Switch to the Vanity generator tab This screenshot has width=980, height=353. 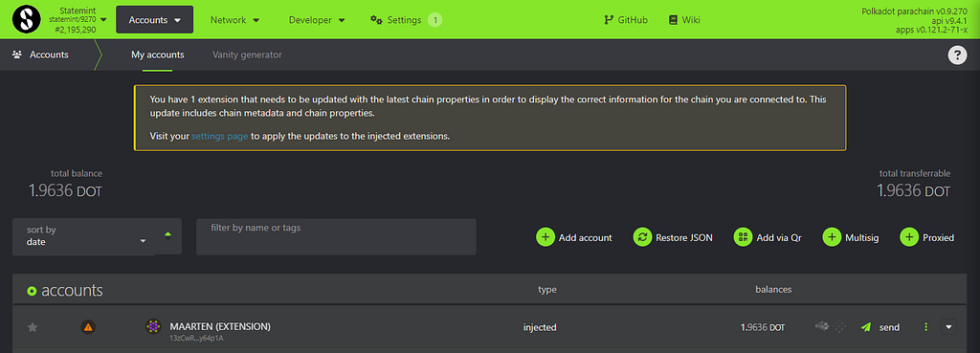coord(247,55)
